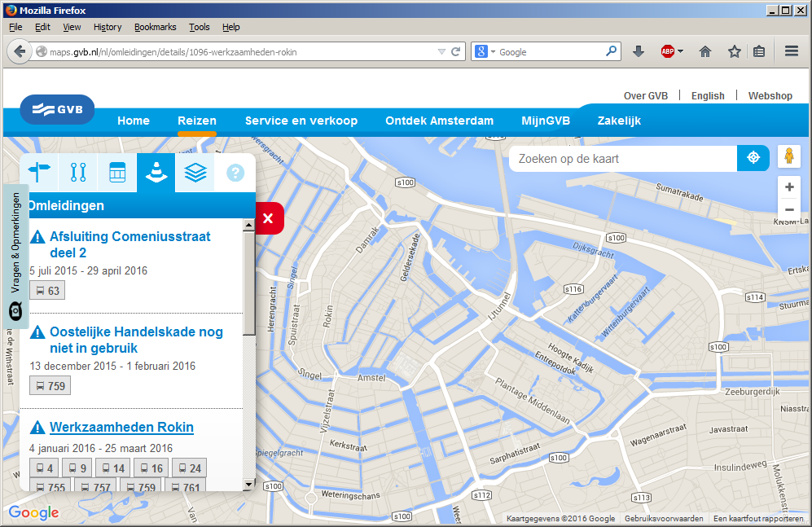This screenshot has height=527, width=812.
Task: Select bus line 63 badge
Action: pos(47,291)
